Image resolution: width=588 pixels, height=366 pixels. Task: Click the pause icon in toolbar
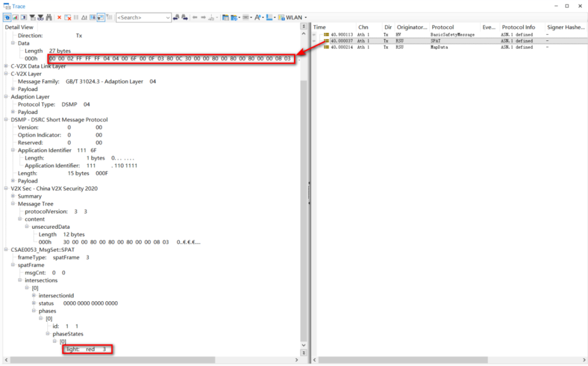76,17
